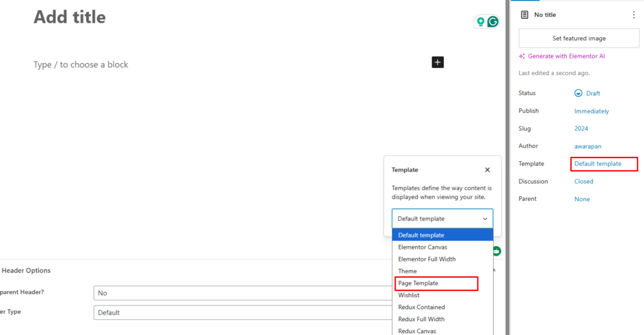Expand the Default template combo box

point(442,219)
